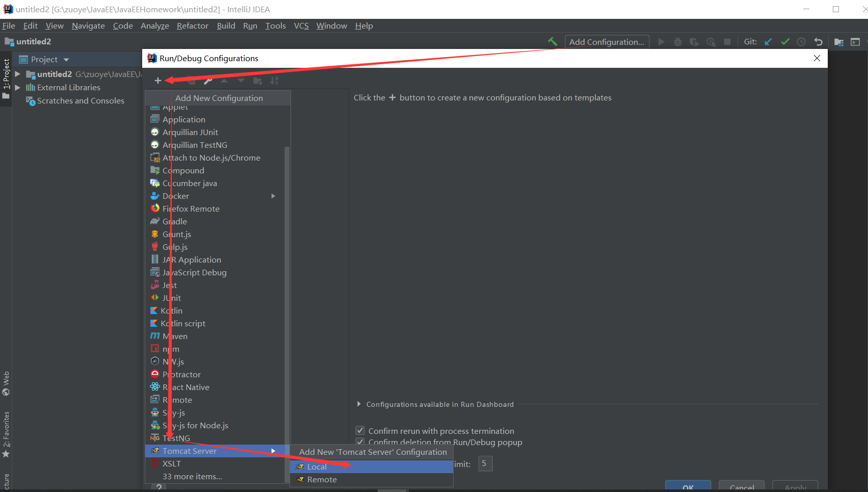The image size is (868, 492).
Task: Open the File menu
Action: click(9, 25)
